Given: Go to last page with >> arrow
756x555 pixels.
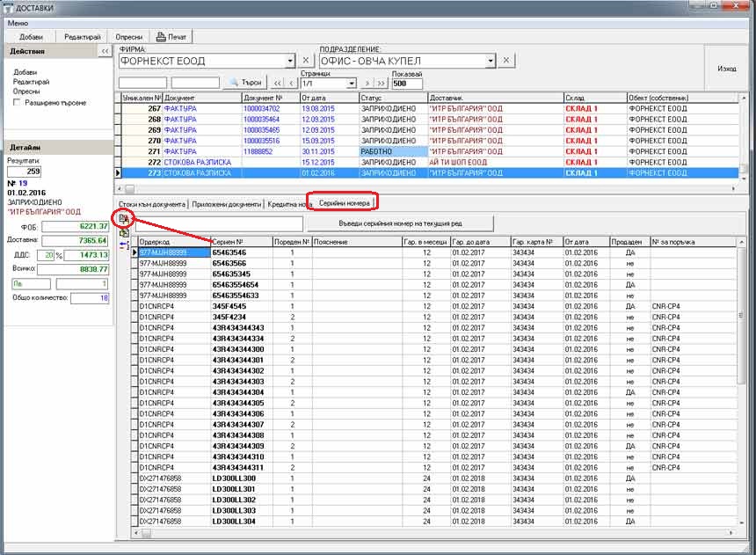Looking at the screenshot, I should point(381,83).
